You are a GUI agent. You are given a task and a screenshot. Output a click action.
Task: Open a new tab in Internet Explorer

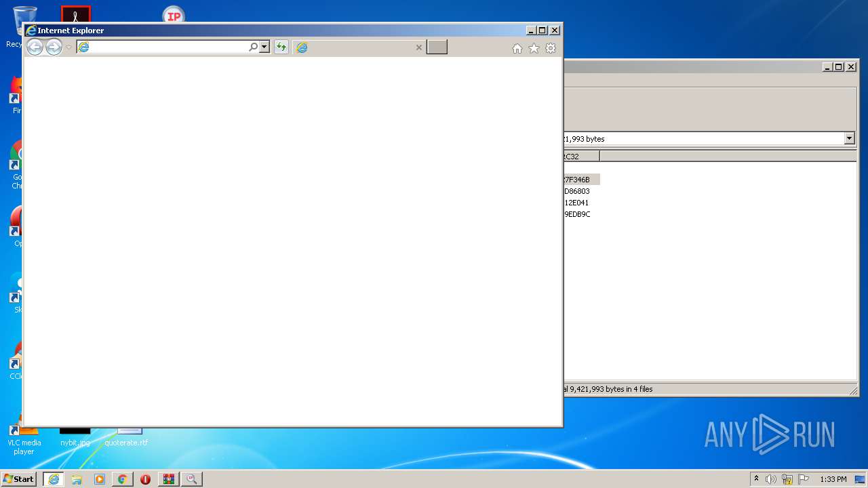[437, 47]
